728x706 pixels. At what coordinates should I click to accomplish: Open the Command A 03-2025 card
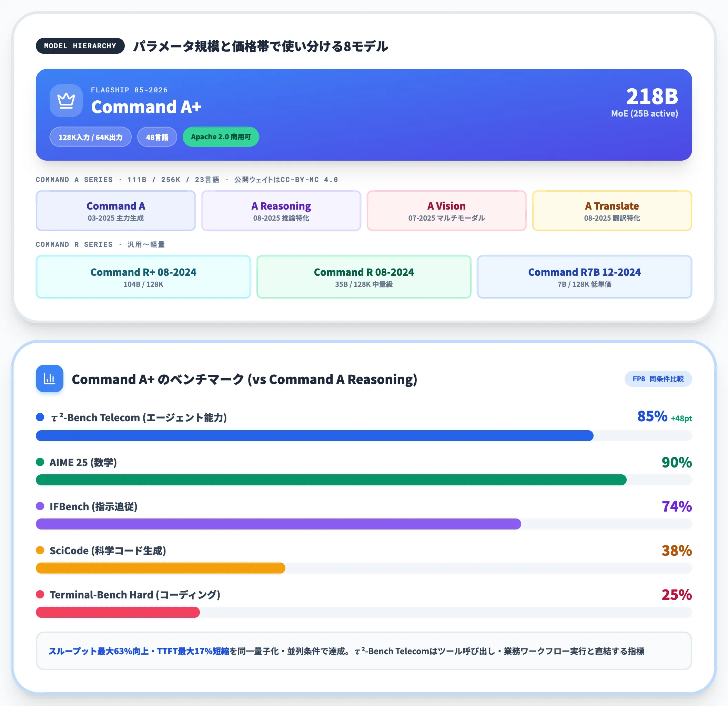pyautogui.click(x=116, y=211)
